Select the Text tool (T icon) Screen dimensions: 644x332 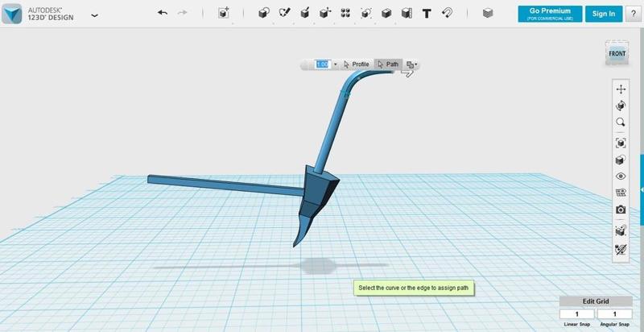coord(427,14)
